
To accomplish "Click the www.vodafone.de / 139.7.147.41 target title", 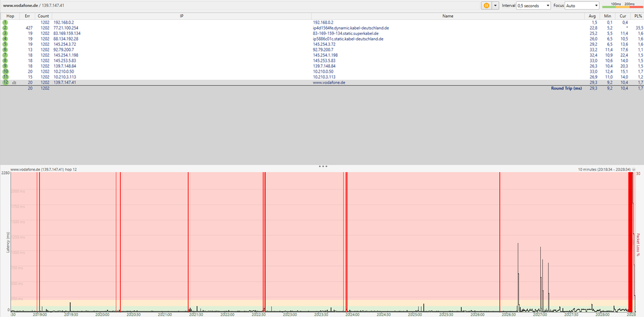I will pos(34,6).
